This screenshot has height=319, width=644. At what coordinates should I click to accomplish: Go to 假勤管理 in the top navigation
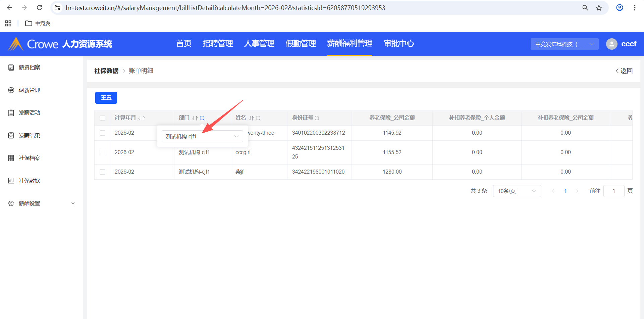301,44
